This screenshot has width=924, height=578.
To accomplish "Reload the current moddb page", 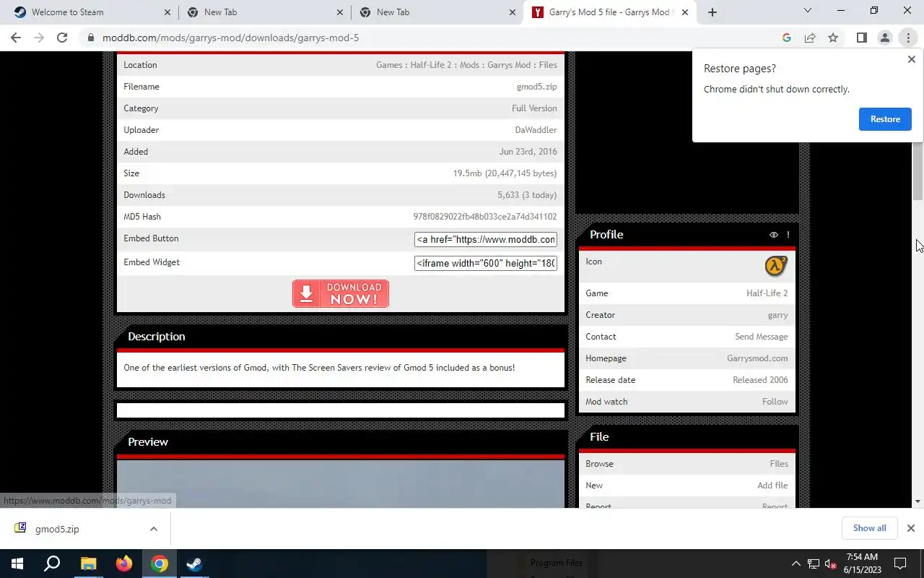I will point(62,38).
